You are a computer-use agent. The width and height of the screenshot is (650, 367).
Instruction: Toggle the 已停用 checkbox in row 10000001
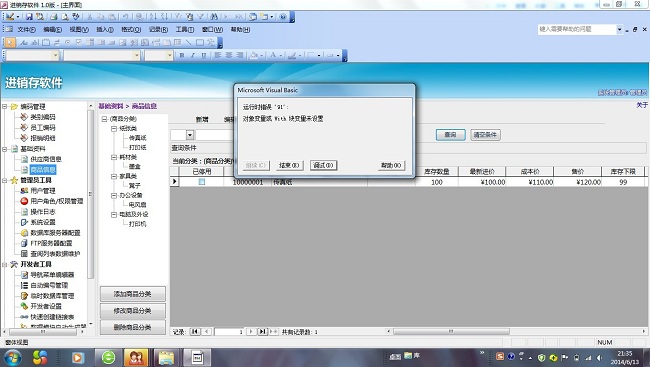coord(202,182)
